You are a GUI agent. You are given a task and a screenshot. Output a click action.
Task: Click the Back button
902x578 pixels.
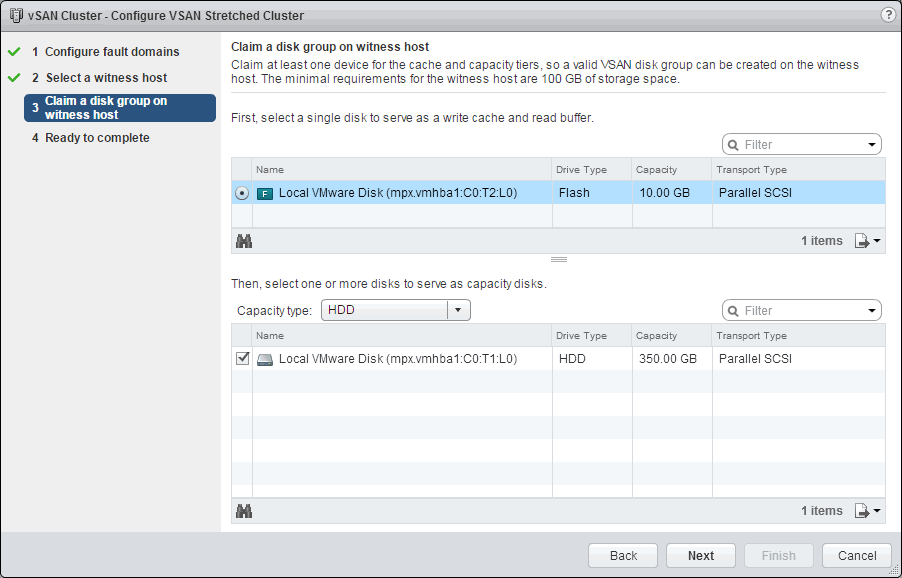click(623, 556)
